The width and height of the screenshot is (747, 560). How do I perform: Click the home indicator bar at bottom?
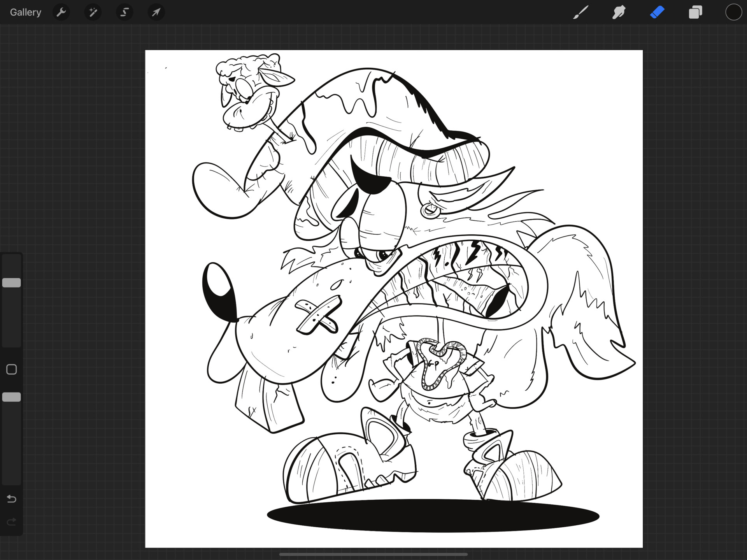pyautogui.click(x=373, y=555)
